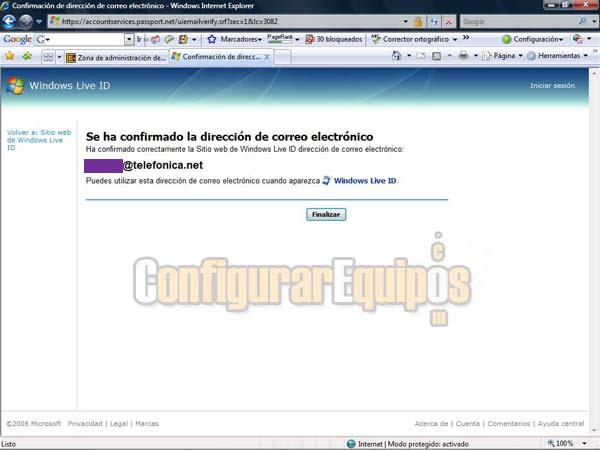Expand Corrector ortográfico dropdown arrow
The width and height of the screenshot is (600, 450).
tap(455, 39)
